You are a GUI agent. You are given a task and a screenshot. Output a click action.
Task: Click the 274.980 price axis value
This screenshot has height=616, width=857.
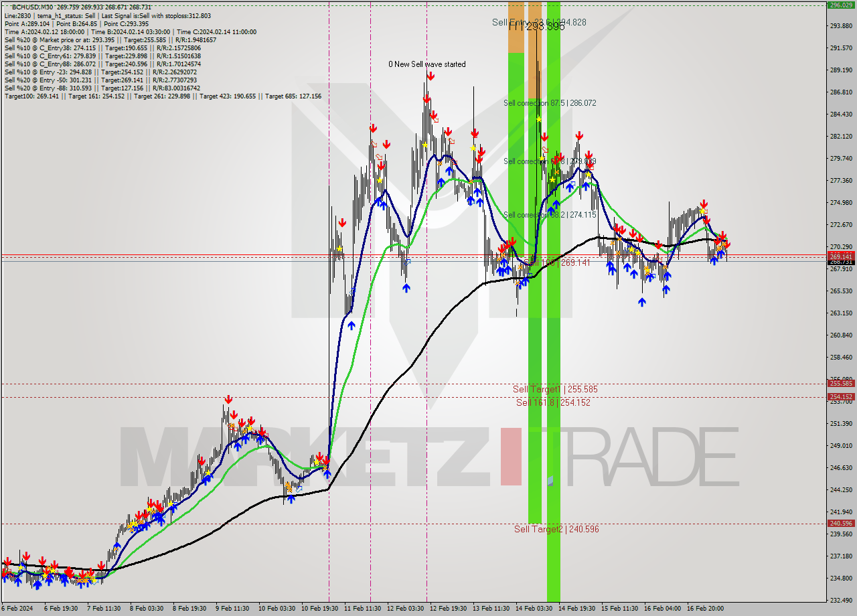841,203
